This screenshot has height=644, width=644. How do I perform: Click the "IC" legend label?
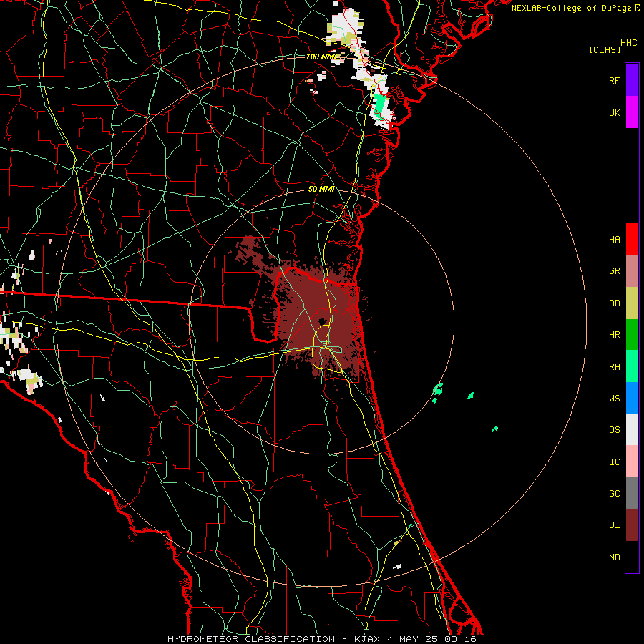click(615, 462)
